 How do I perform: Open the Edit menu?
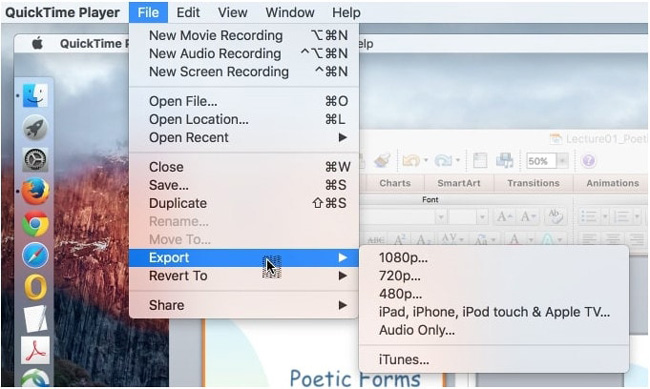188,12
